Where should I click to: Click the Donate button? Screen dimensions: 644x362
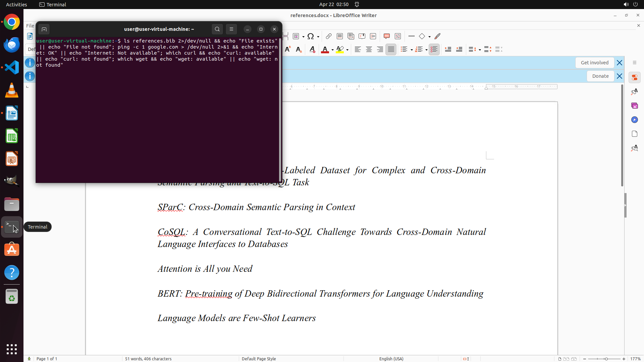pos(600,76)
